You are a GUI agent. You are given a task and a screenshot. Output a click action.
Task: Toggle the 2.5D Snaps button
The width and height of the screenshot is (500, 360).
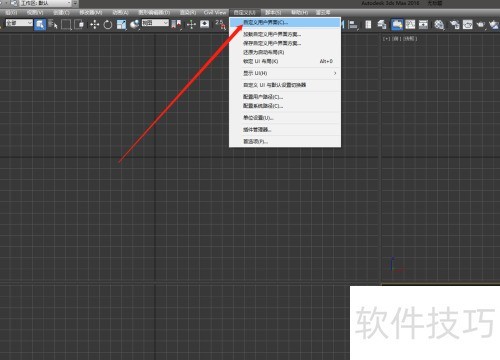[220, 24]
